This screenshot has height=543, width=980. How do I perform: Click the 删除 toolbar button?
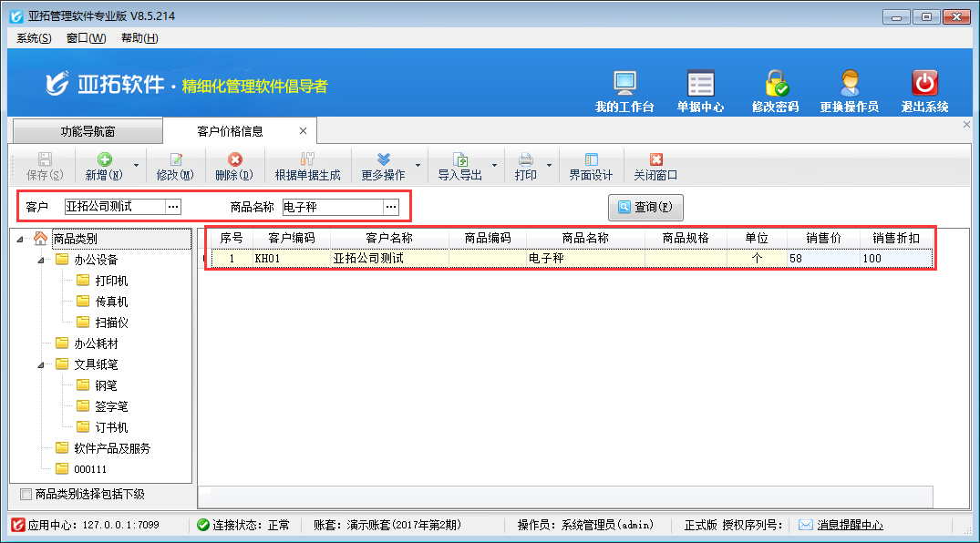coord(234,167)
